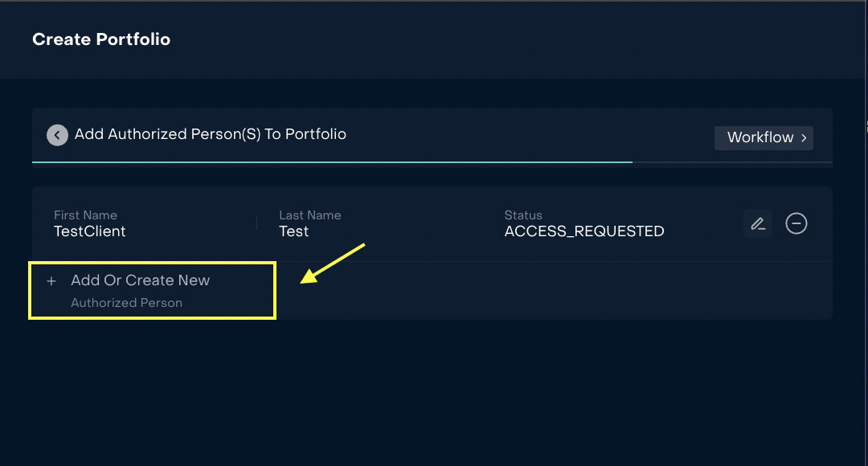Collapse the authorized persons section via circled arrow
868x466 pixels.
pyautogui.click(x=57, y=134)
